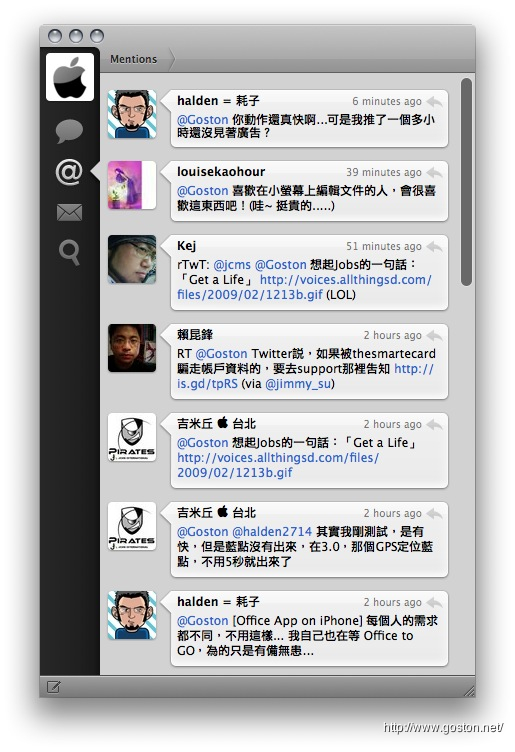This screenshot has width=515, height=752.
Task: Open the is.gd/tpRS link
Action: click(x=305, y=376)
